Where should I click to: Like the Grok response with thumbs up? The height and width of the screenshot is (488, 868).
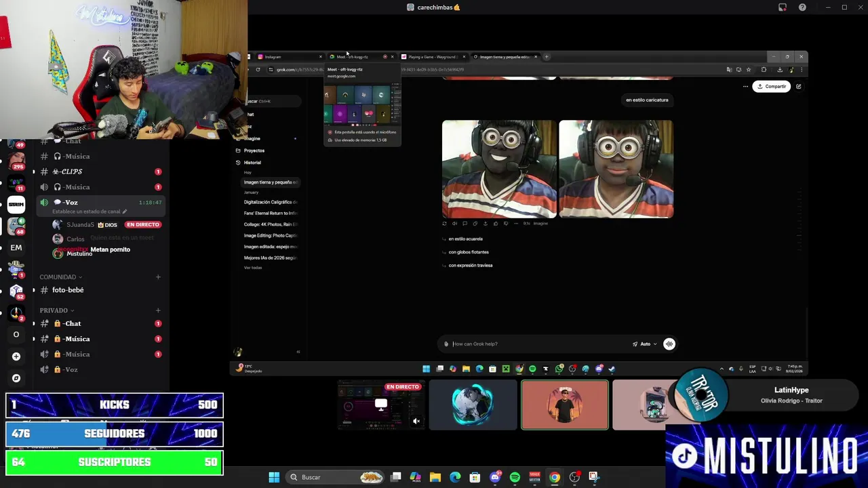pos(495,223)
